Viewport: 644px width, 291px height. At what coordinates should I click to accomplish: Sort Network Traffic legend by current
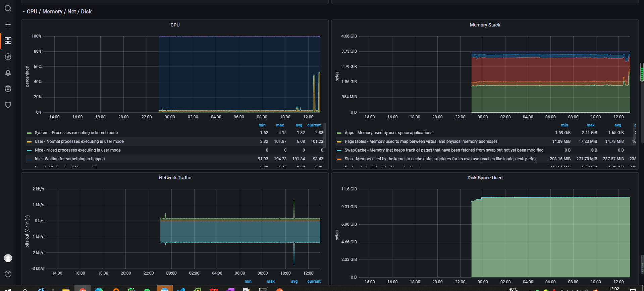tap(314, 281)
